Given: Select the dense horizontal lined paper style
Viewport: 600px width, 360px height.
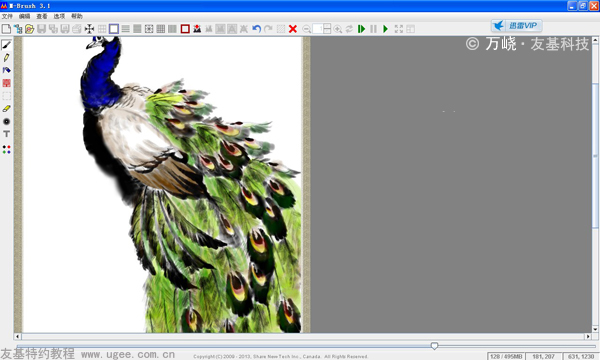Looking at the screenshot, I should coord(137,29).
